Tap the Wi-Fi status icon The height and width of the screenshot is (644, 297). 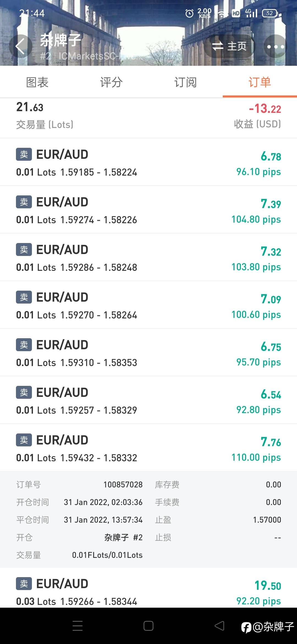pyautogui.click(x=222, y=14)
